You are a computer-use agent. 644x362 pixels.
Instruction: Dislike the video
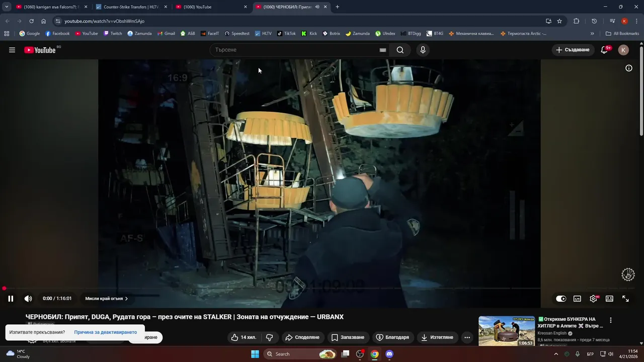[x=269, y=337]
